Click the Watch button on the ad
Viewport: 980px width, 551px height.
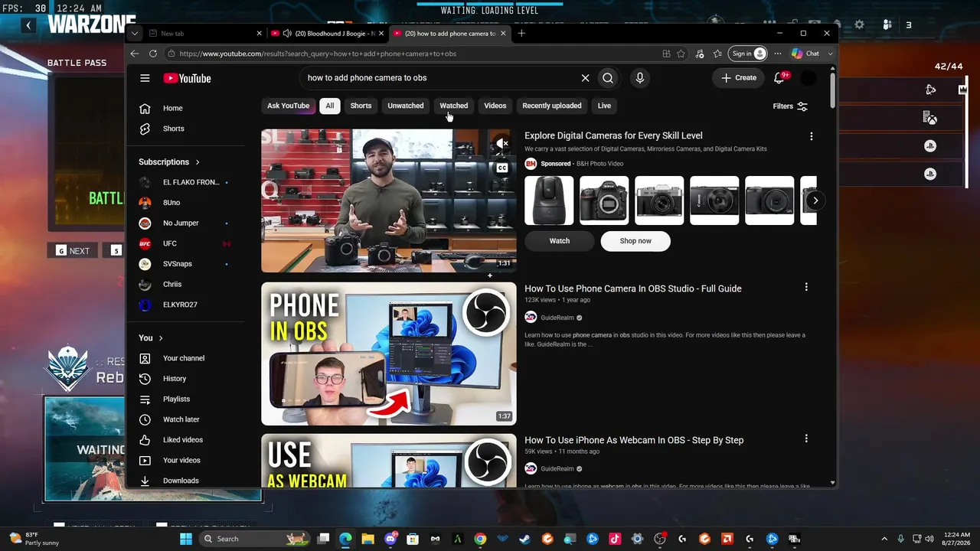560,241
